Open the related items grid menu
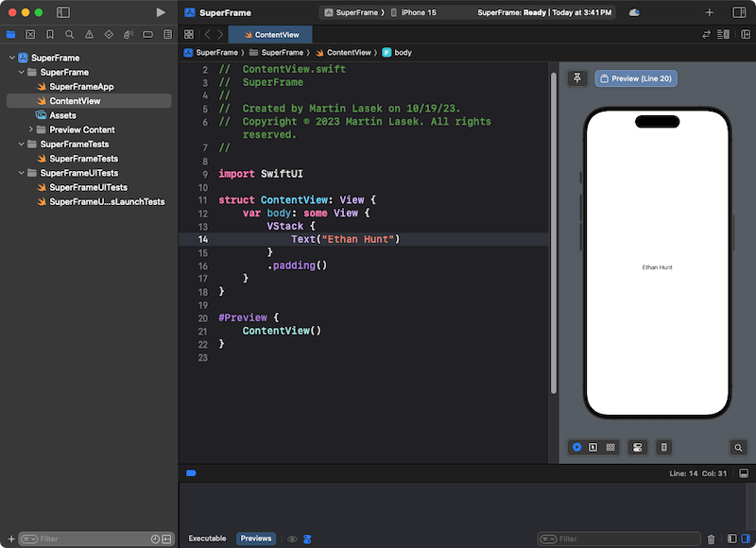 tap(189, 34)
